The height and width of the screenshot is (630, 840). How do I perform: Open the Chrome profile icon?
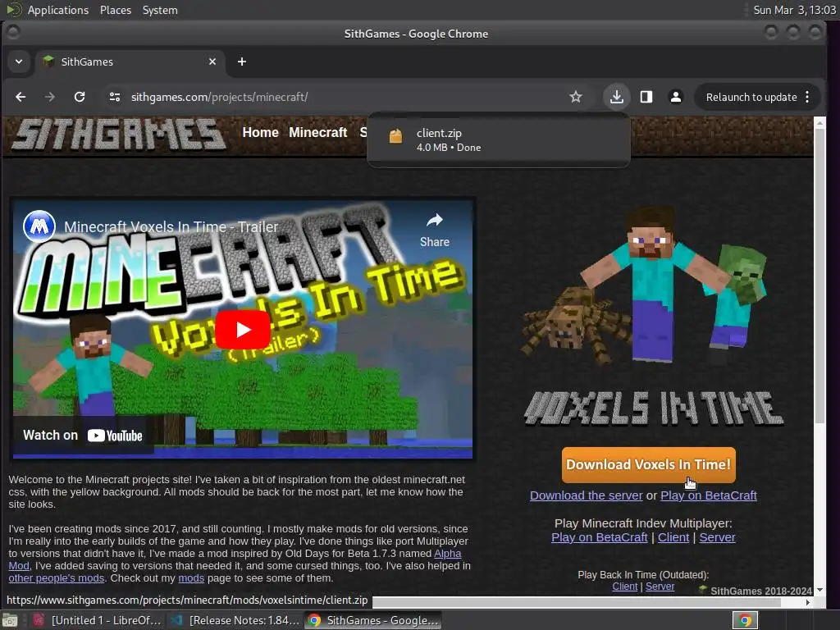point(676,97)
